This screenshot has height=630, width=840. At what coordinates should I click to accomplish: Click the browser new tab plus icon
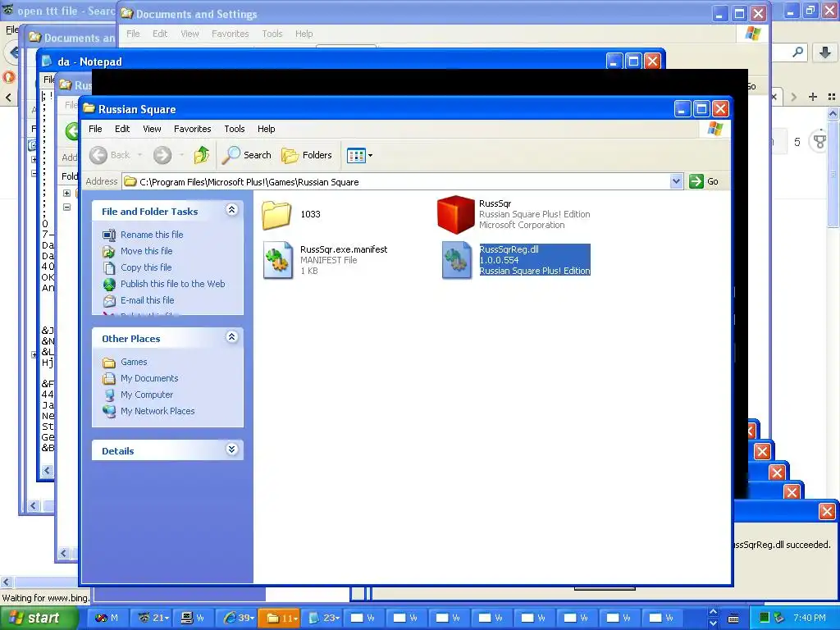tap(813, 97)
